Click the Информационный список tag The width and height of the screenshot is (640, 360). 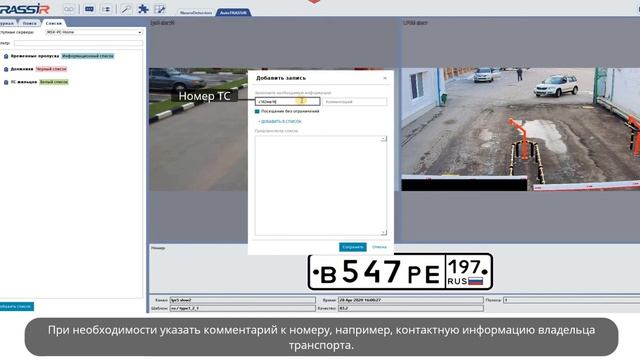pos(88,56)
